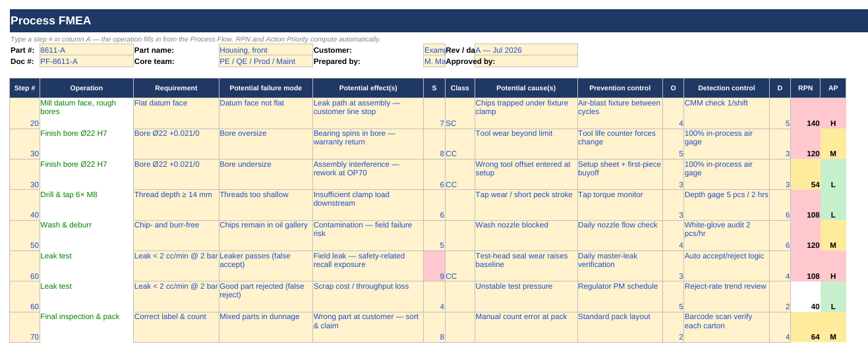The height and width of the screenshot is (352, 868).
Task: Click the 'Thread depth ≥ 14 mm' requirement
Action: tap(176, 205)
